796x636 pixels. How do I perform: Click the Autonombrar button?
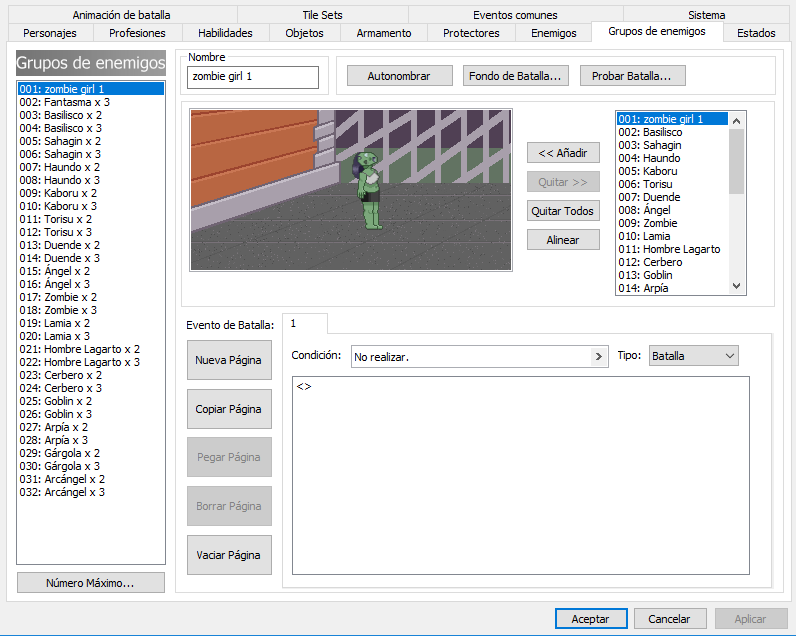(399, 76)
